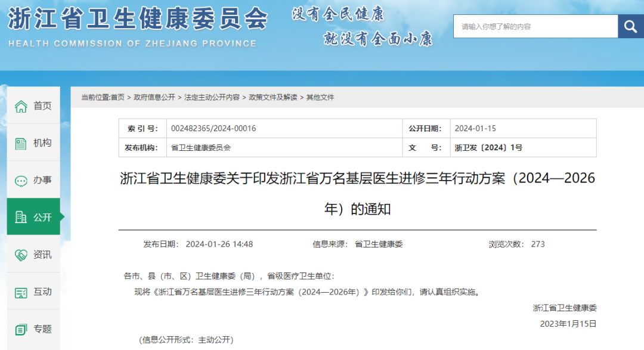Focus the site search input field
644x350 pixels.
point(535,26)
